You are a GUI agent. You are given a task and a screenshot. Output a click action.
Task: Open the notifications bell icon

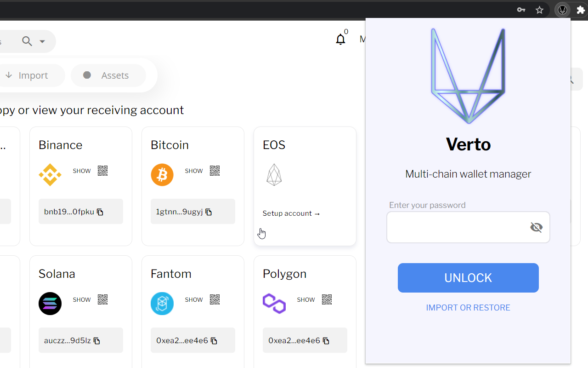click(x=340, y=40)
